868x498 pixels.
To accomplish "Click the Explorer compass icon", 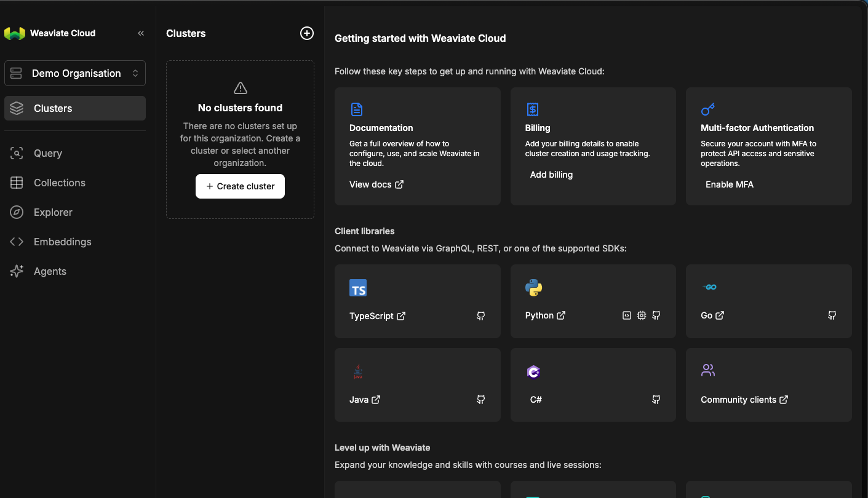I will pyautogui.click(x=17, y=212).
